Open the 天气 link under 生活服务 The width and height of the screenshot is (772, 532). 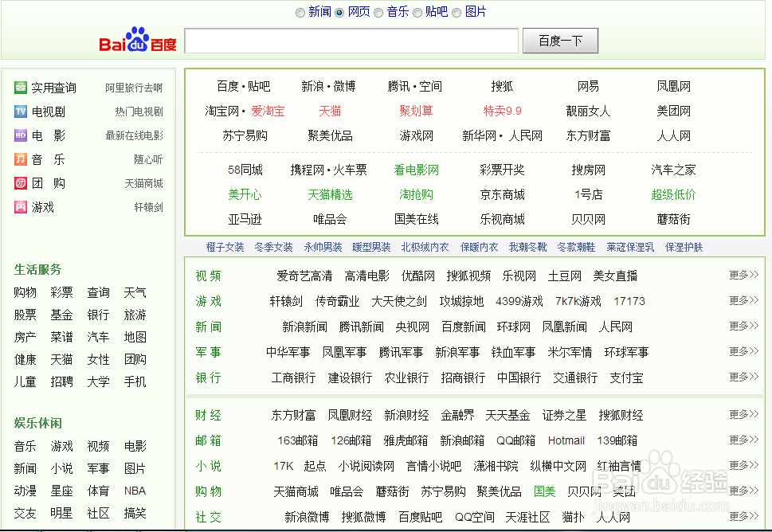(x=135, y=293)
